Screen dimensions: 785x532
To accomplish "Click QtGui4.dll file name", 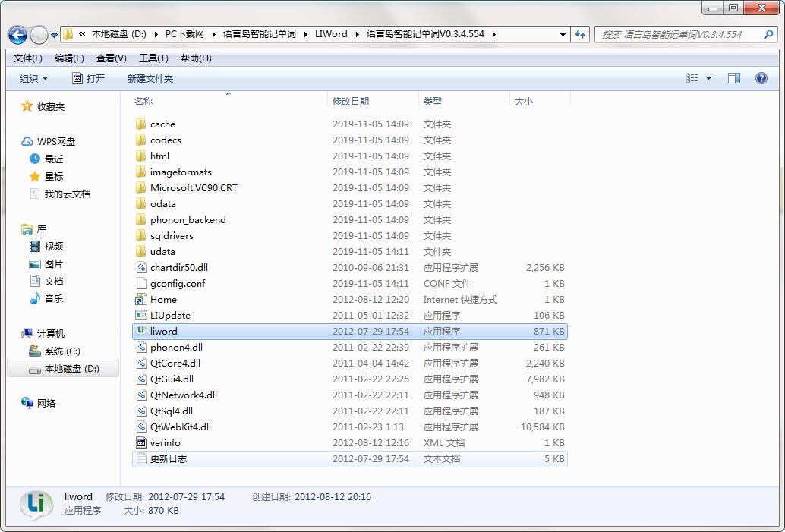I will point(172,379).
